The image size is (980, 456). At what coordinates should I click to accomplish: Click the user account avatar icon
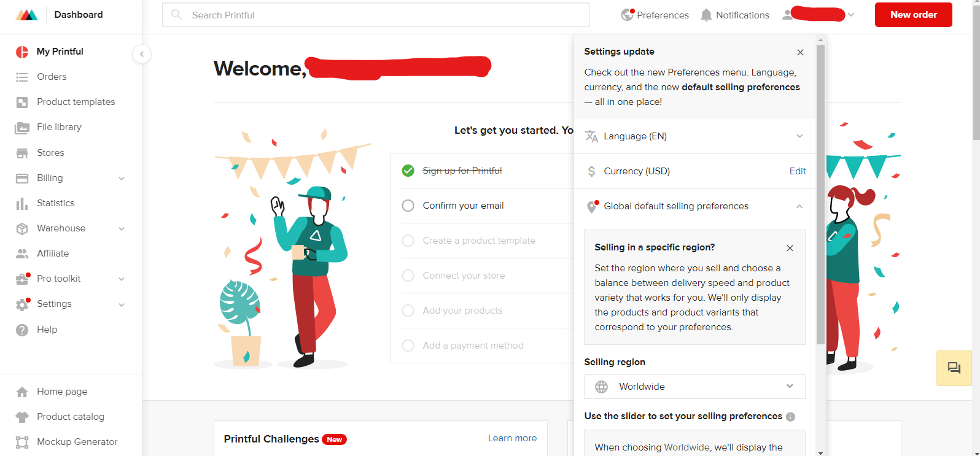[787, 15]
